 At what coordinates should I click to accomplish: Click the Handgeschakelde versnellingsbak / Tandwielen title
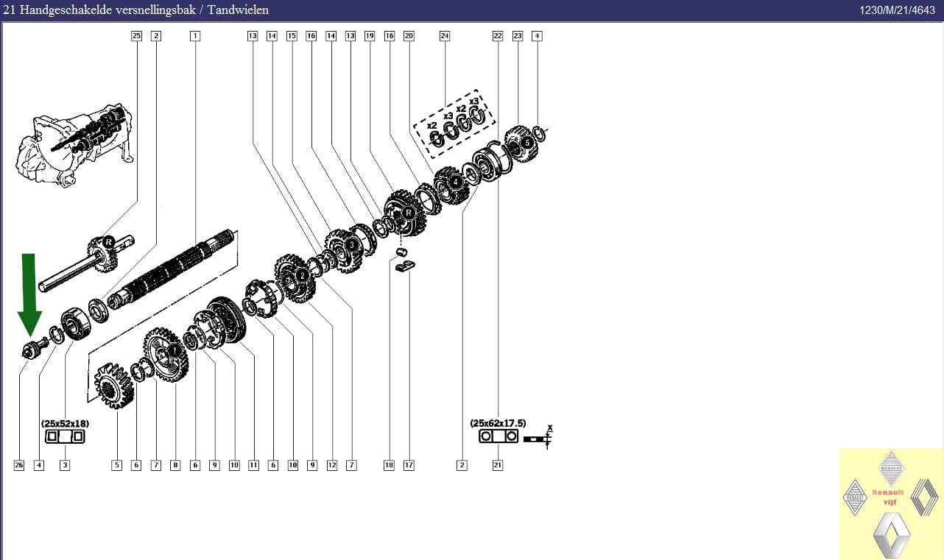coord(136,10)
